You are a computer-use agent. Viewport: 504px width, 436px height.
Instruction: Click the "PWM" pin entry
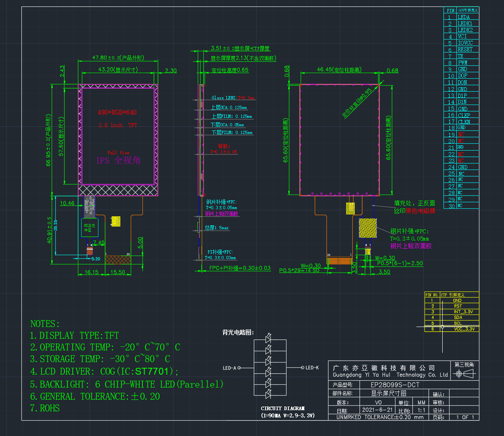click(462, 63)
